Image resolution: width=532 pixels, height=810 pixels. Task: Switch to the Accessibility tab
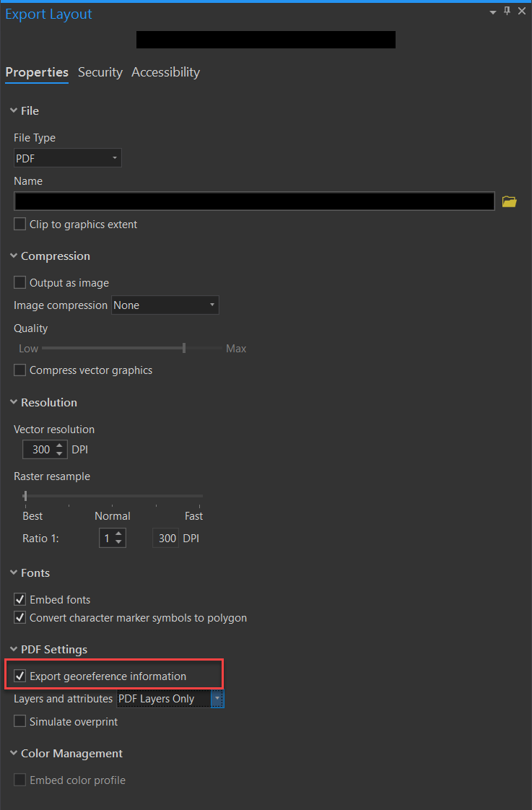pos(165,72)
